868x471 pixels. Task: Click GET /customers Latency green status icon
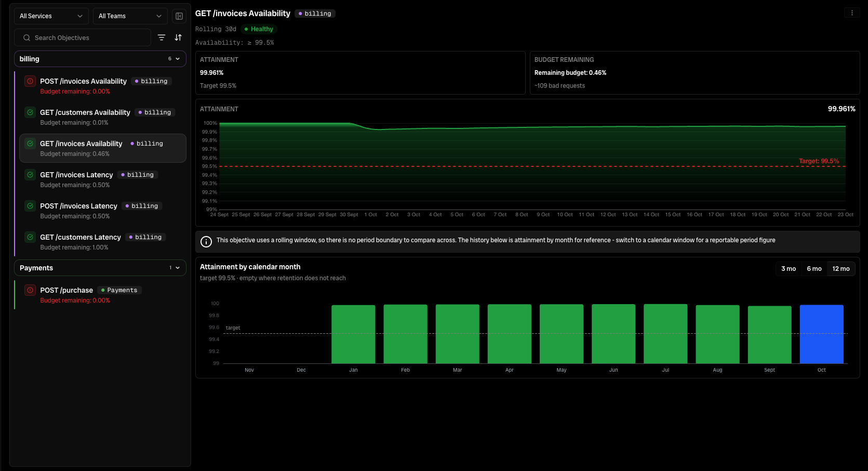(30, 237)
